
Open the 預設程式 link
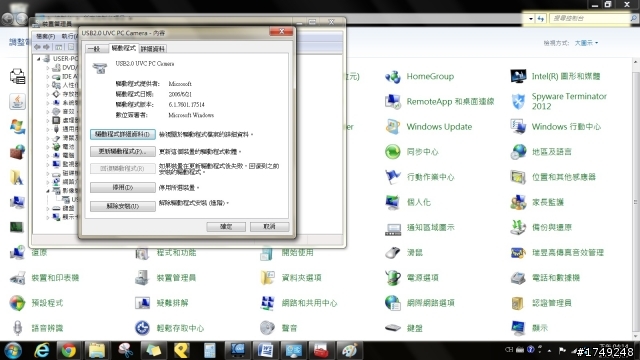[x=47, y=303]
